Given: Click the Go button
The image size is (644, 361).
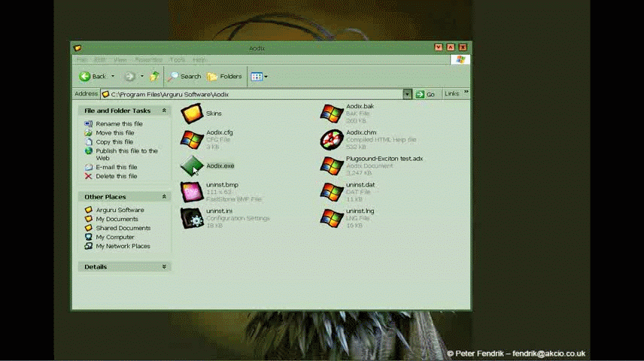Looking at the screenshot, I should tap(425, 95).
